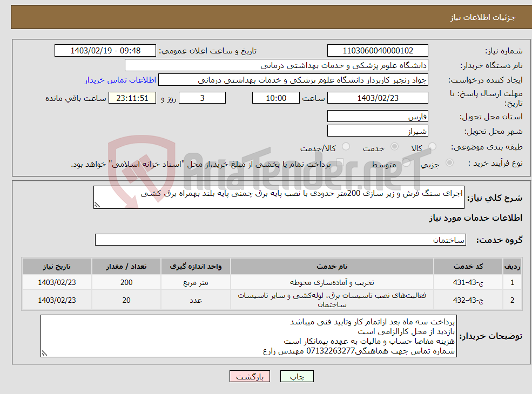Click row 2 need date 1403/02/23

click(x=57, y=300)
